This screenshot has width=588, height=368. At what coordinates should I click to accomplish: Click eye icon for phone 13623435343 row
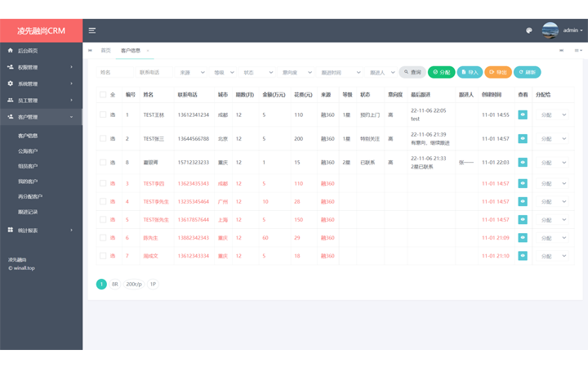click(523, 183)
